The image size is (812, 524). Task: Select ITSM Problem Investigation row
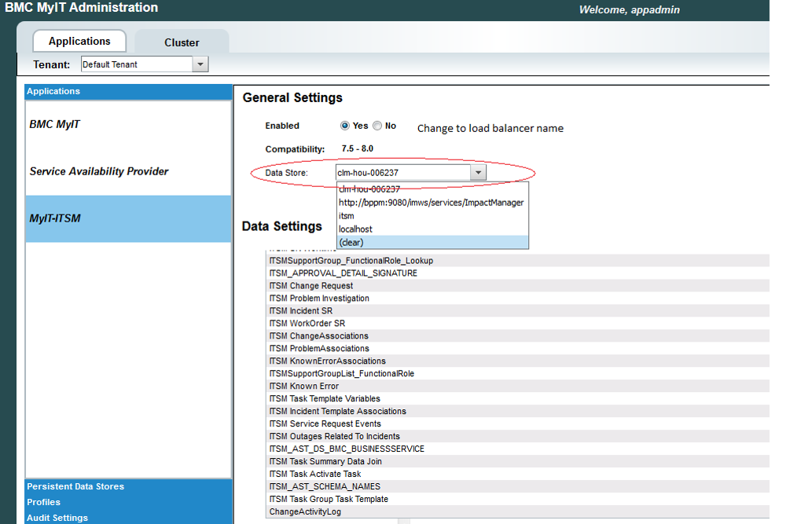517,299
